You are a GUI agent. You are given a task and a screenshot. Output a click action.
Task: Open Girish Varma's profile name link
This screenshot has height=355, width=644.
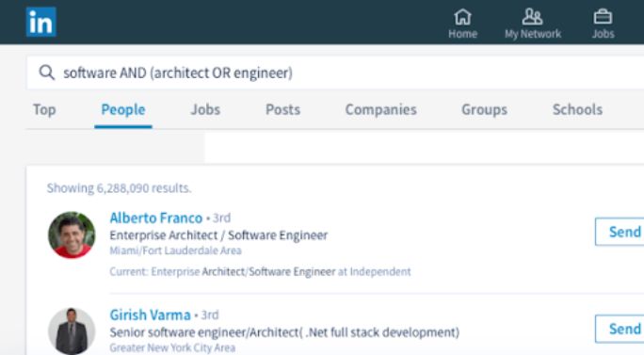point(150,315)
